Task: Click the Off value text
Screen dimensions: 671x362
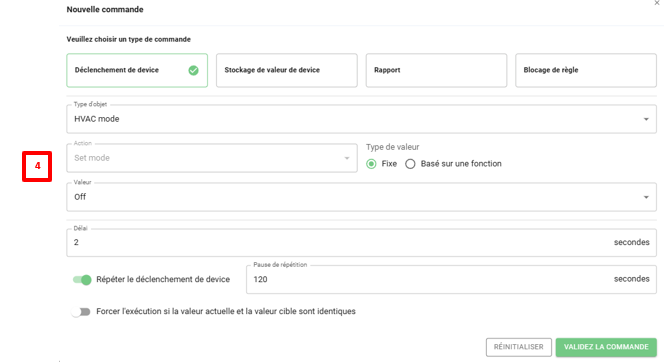Action: point(80,197)
